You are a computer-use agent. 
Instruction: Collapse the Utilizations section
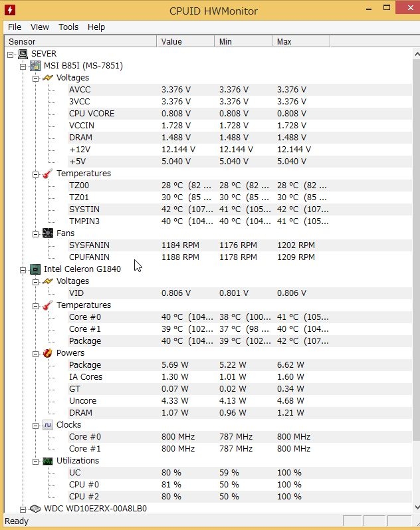click(x=35, y=461)
